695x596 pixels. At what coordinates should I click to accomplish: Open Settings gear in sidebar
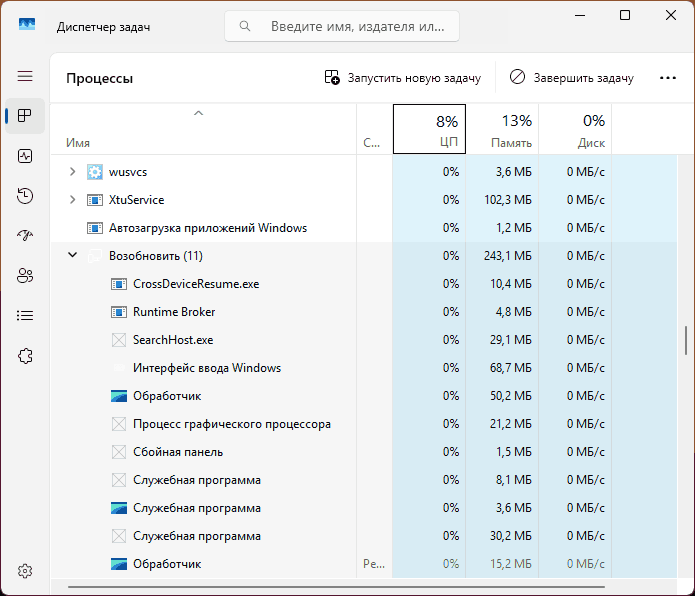25,571
